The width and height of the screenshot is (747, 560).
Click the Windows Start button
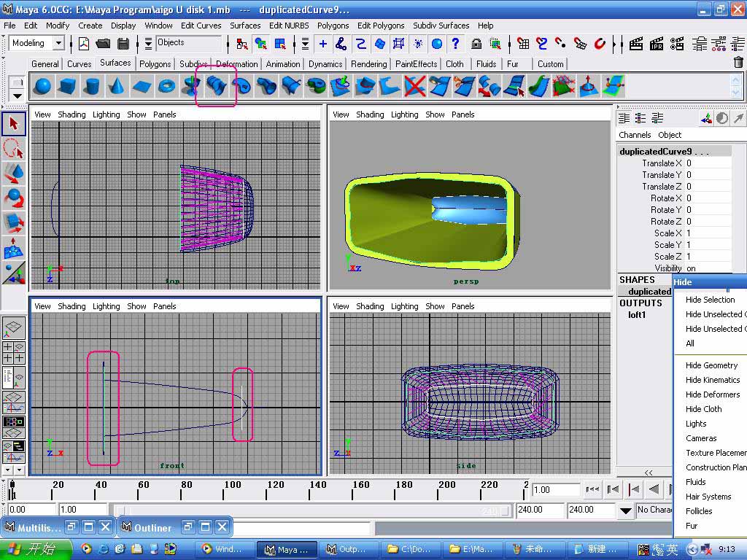point(36,549)
